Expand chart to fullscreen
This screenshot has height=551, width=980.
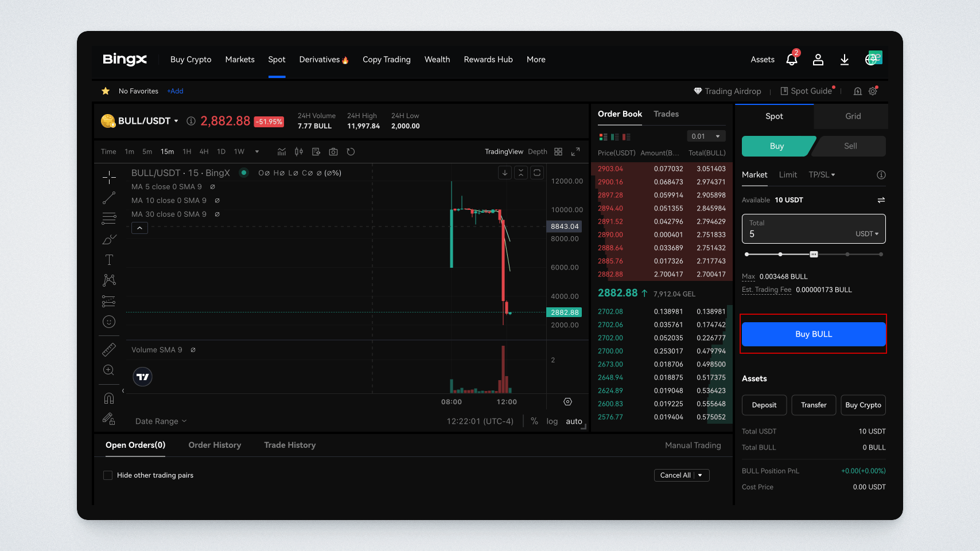click(x=575, y=152)
